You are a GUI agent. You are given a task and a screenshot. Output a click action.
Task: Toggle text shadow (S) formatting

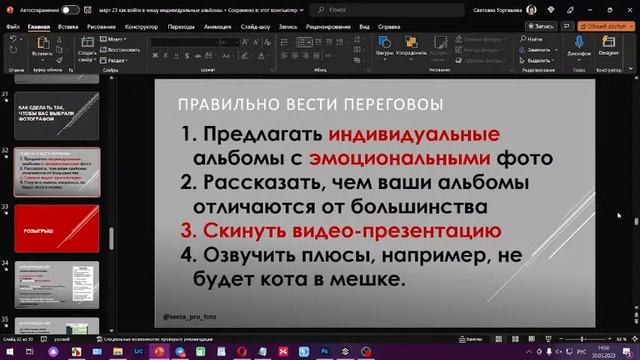187,56
